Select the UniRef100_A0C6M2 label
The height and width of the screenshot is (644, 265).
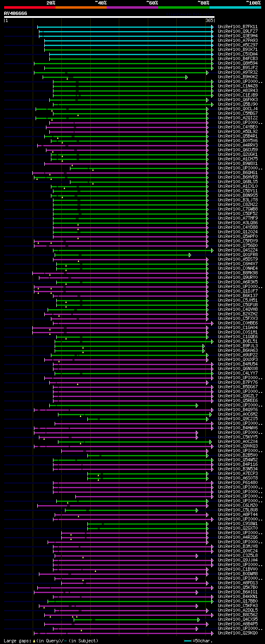(x=238, y=414)
